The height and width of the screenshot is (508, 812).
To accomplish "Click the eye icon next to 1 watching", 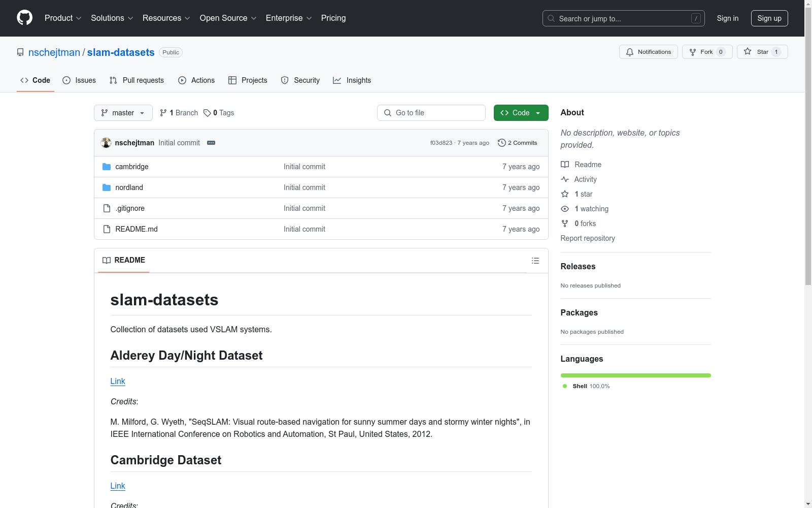I will click(x=565, y=209).
